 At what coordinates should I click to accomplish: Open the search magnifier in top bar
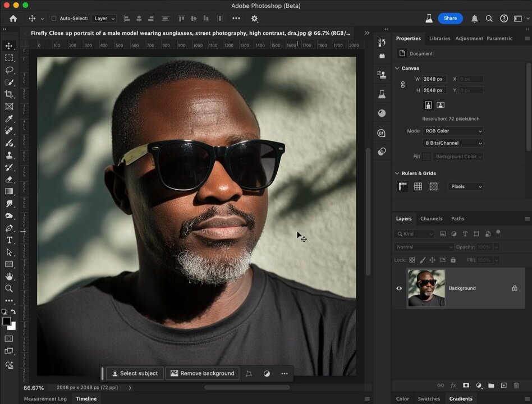click(489, 19)
